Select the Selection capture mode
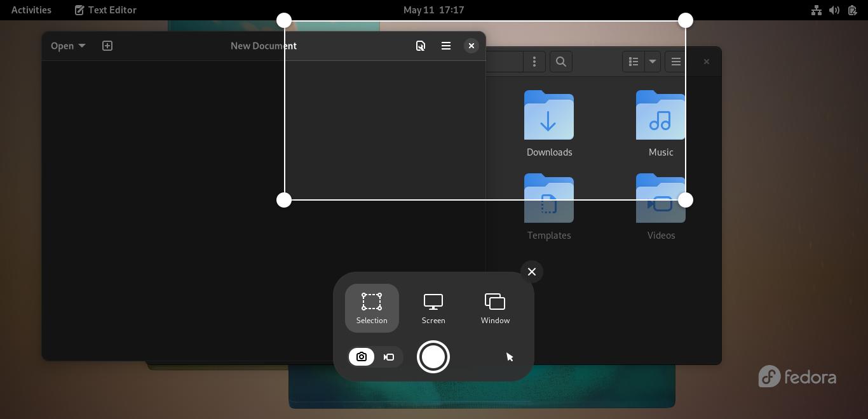Image resolution: width=868 pixels, height=419 pixels. (x=372, y=308)
